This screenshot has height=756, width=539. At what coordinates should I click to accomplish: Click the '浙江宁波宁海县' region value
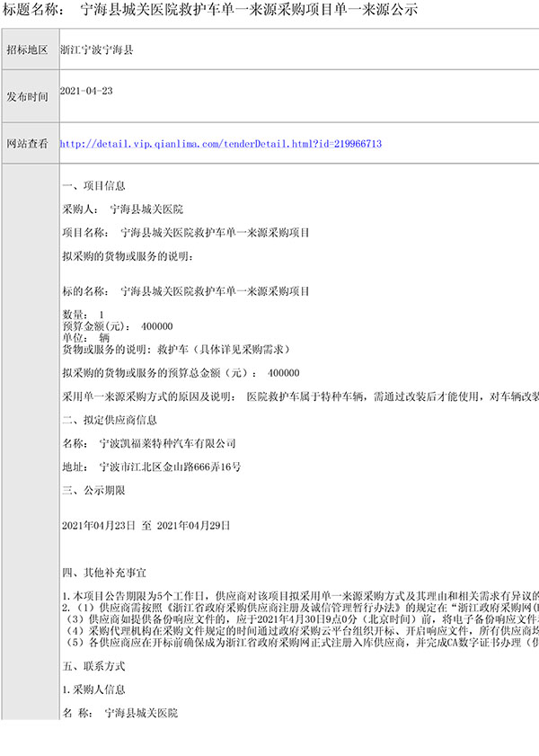tap(97, 49)
